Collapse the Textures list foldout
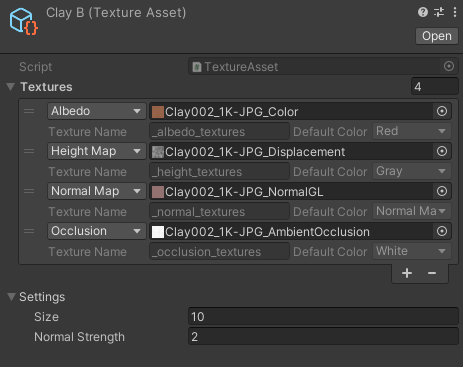This screenshot has height=367, width=463. point(11,87)
